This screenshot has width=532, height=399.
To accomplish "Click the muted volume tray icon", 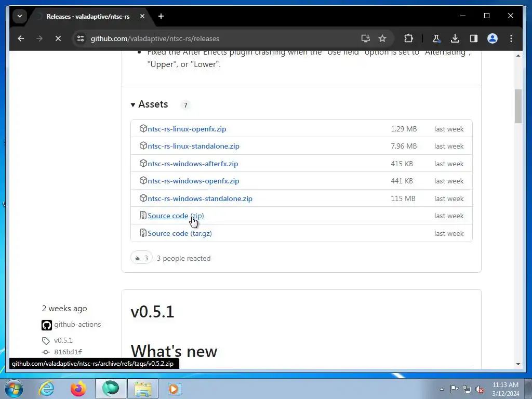I will tap(480, 390).
